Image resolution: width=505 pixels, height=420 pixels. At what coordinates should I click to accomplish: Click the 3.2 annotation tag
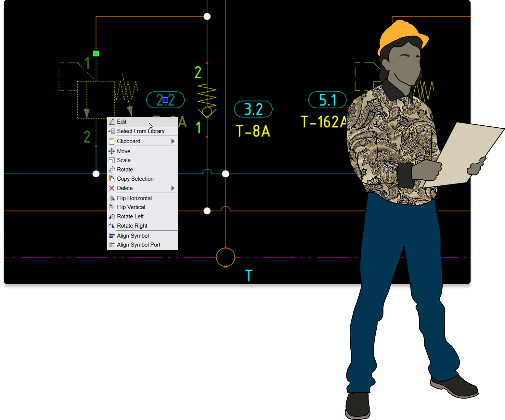[253, 109]
